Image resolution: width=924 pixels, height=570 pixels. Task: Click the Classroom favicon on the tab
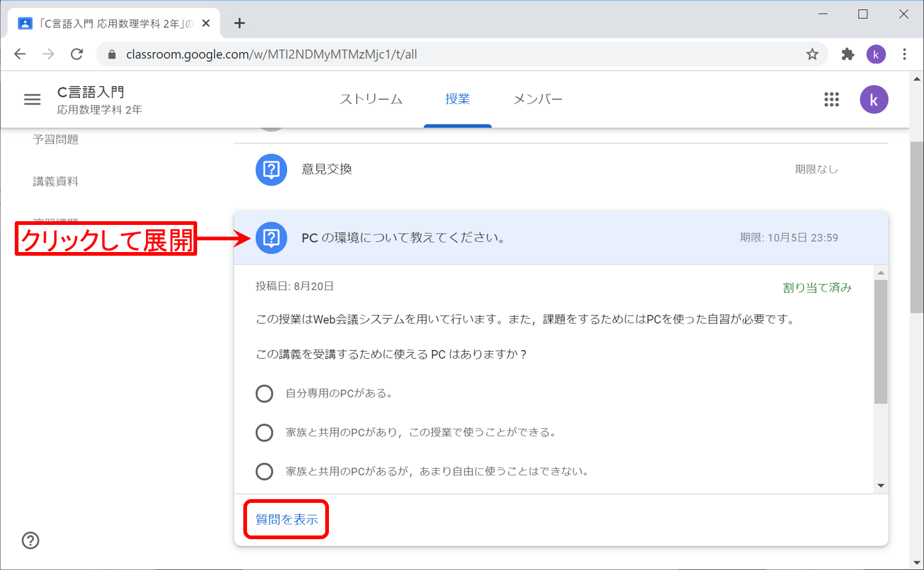coord(25,23)
